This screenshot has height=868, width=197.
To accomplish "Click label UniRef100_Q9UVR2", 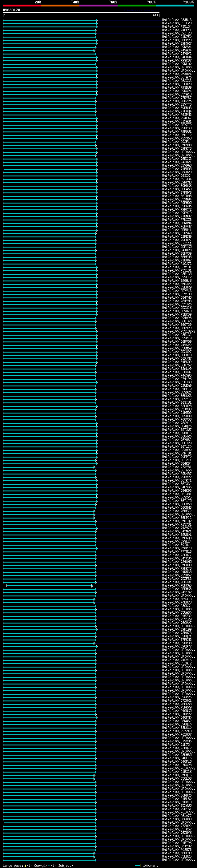I will (x=177, y=477).
